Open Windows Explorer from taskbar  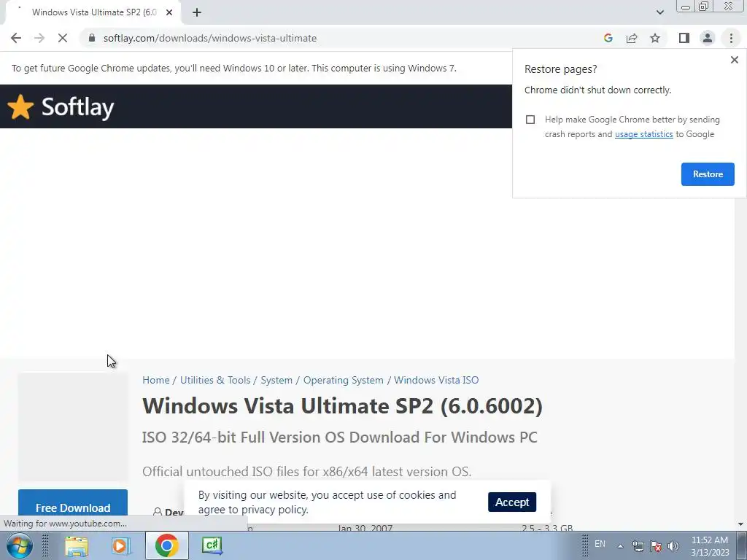77,545
